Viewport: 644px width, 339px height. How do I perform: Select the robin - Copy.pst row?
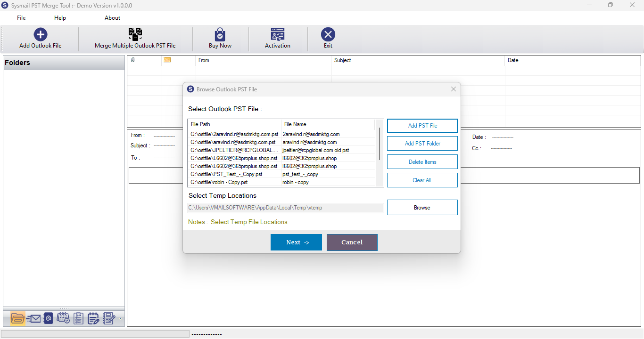282,182
